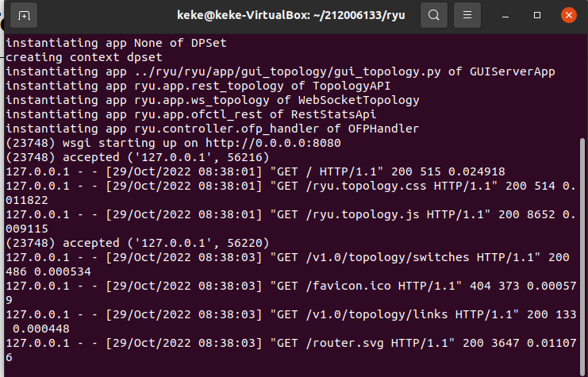
Task: Click the search magnifier icon
Action: (x=433, y=15)
